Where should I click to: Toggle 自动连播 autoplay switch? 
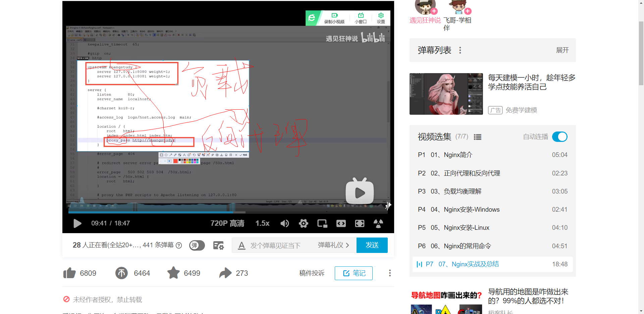(x=560, y=137)
